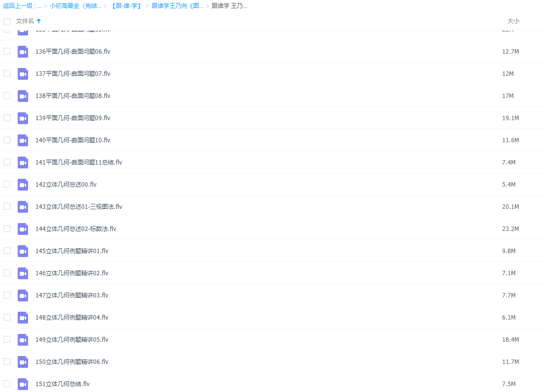The height and width of the screenshot is (392, 544).
Task: Click video icon for 138平面几何-曲面问题08.flv
Action: [x=23, y=96]
